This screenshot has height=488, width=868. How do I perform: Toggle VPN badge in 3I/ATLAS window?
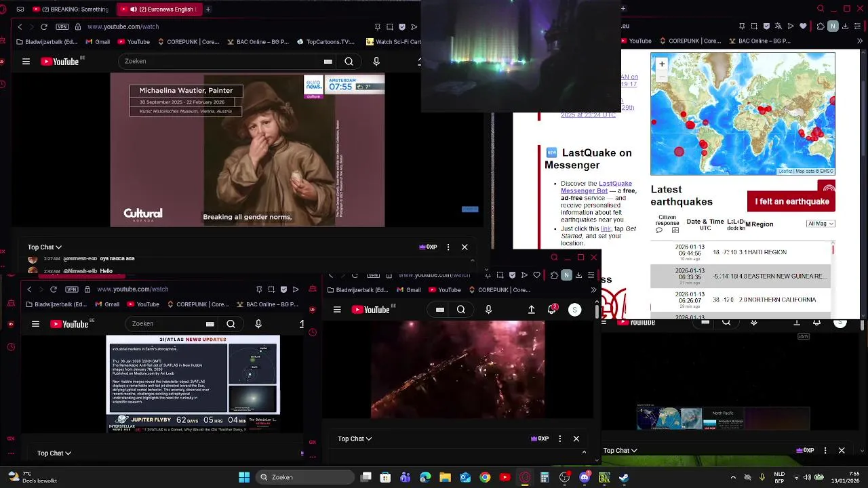tap(72, 289)
